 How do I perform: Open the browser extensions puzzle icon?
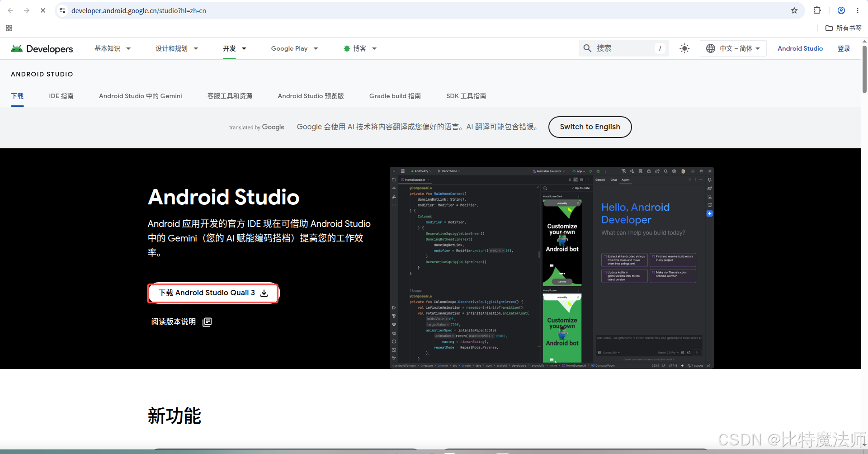817,10
